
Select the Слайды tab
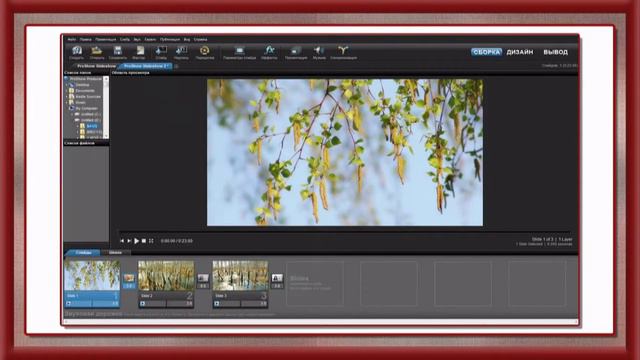(83, 253)
